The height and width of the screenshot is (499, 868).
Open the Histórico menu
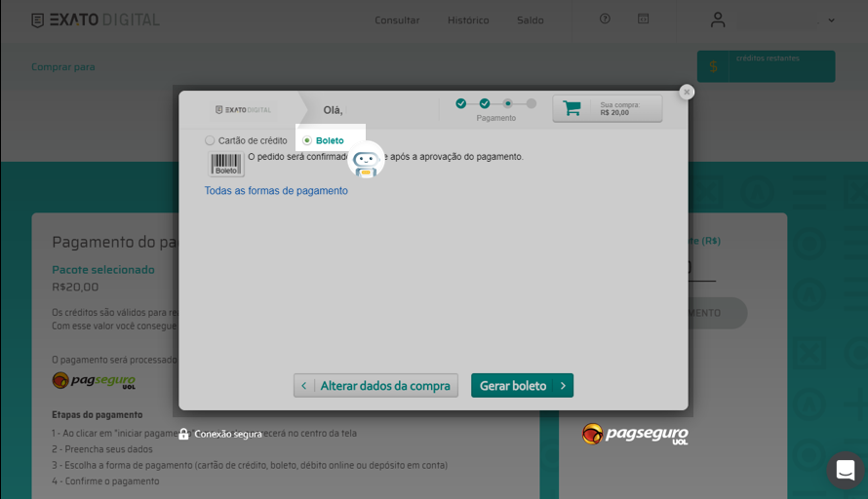click(468, 20)
